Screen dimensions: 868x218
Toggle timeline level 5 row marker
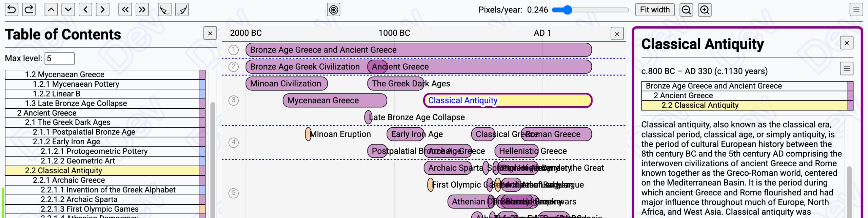pyautogui.click(x=233, y=193)
